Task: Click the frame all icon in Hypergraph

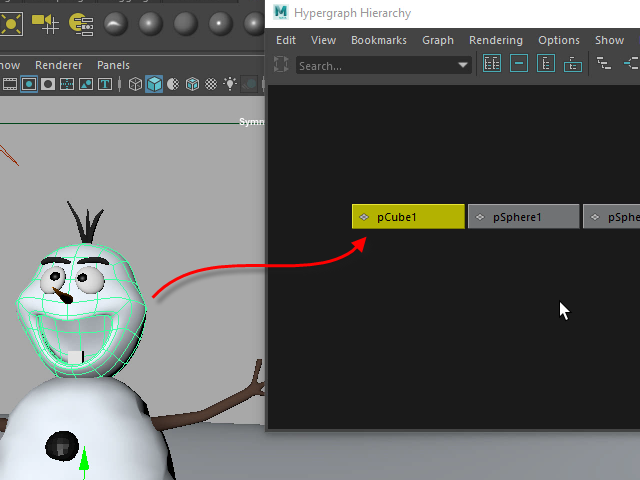Action: (x=492, y=64)
